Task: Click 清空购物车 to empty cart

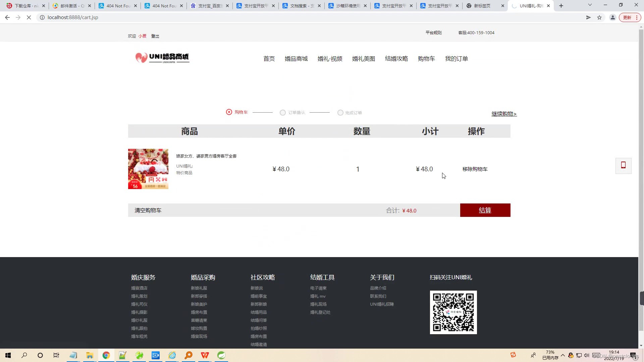Action: click(148, 210)
